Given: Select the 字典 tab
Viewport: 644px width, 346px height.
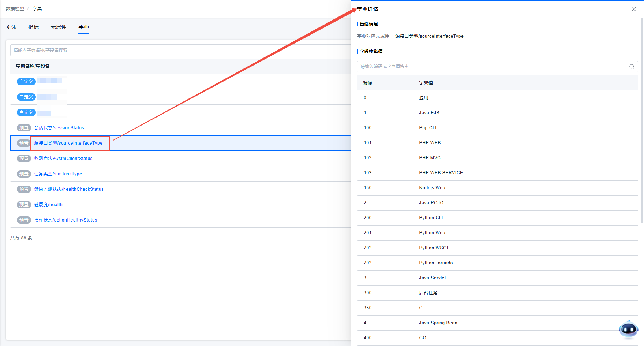Looking at the screenshot, I should coord(83,27).
